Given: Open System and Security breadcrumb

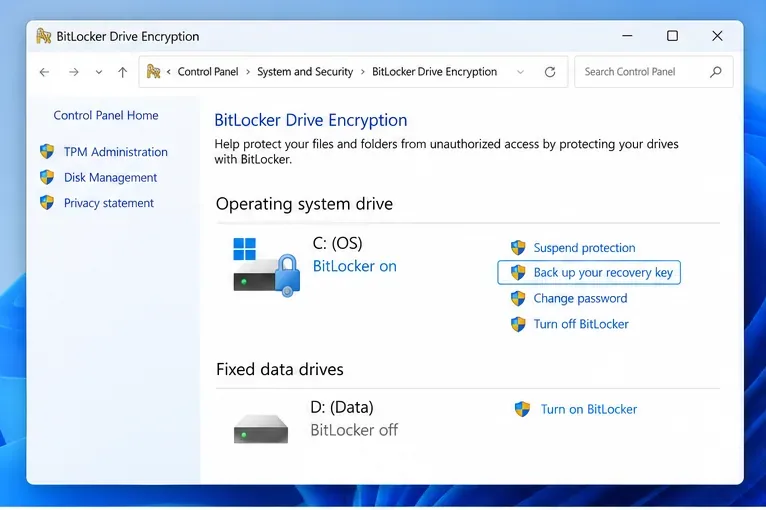Looking at the screenshot, I should click(x=305, y=72).
